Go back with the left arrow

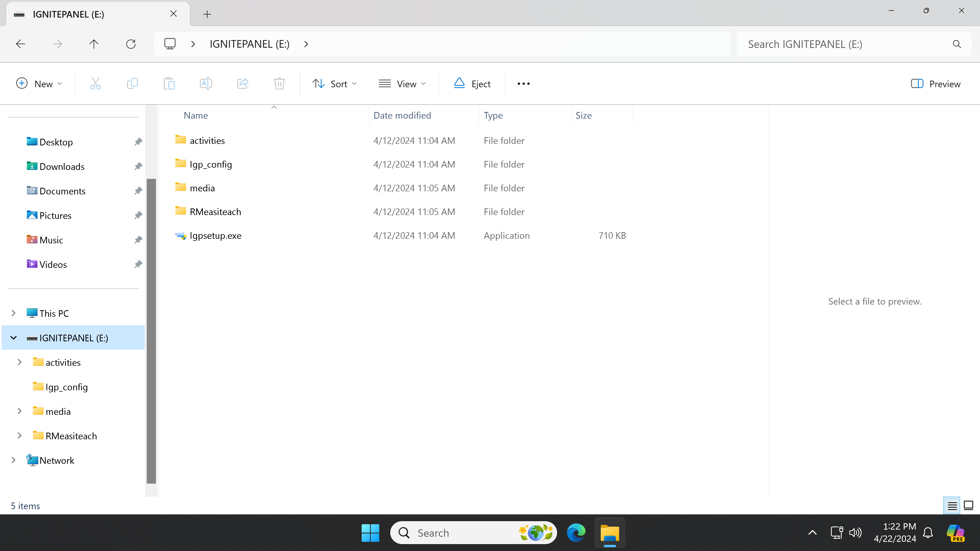[x=20, y=44]
